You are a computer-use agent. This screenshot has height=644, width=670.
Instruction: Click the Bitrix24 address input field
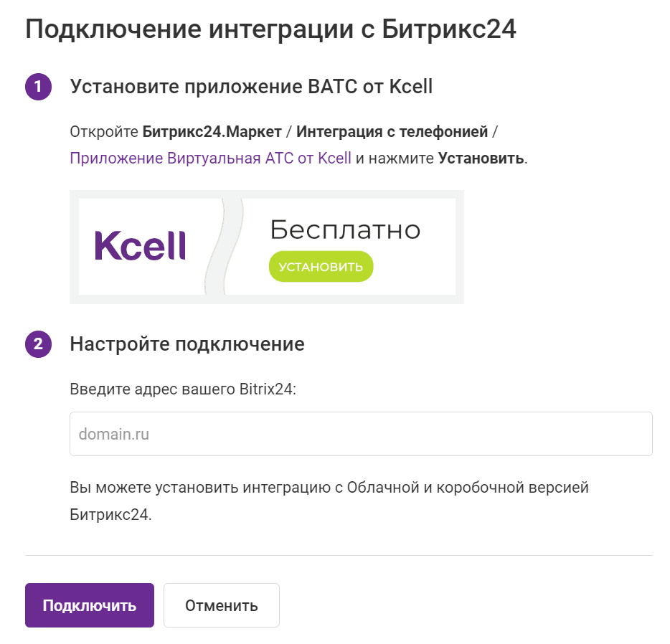(x=361, y=434)
